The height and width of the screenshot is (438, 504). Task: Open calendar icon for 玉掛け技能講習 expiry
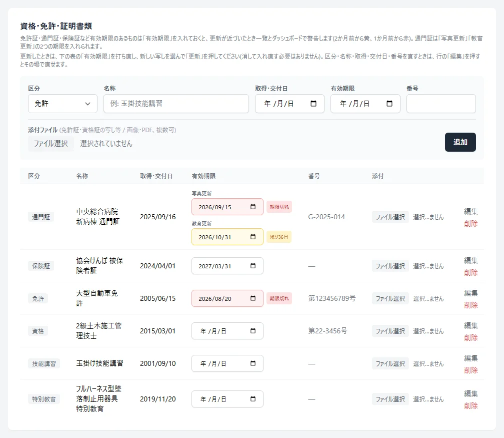pos(253,363)
